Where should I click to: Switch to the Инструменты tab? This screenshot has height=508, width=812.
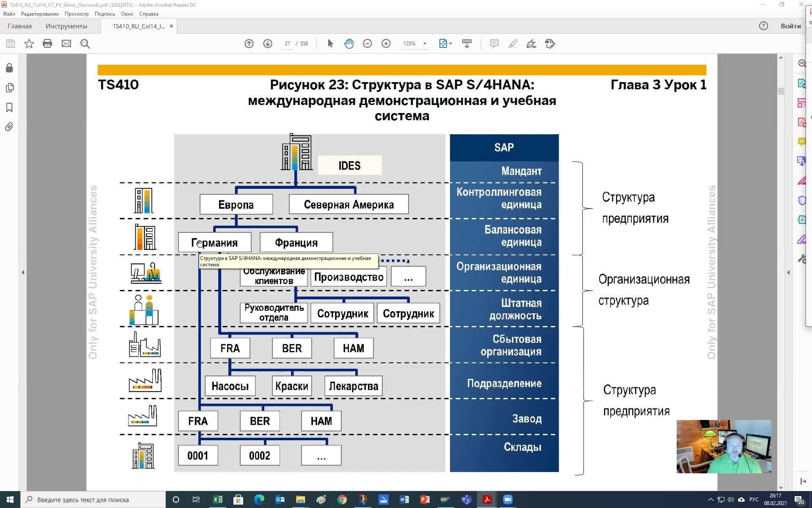point(66,26)
